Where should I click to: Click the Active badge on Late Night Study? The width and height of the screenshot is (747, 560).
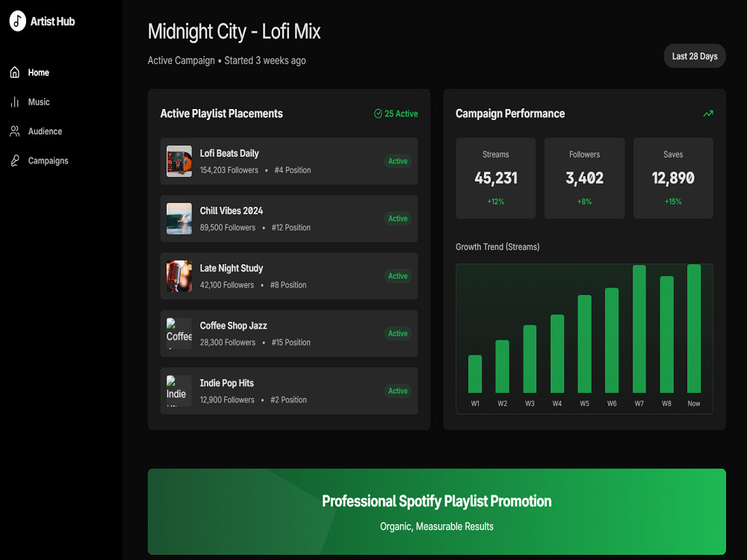point(398,276)
